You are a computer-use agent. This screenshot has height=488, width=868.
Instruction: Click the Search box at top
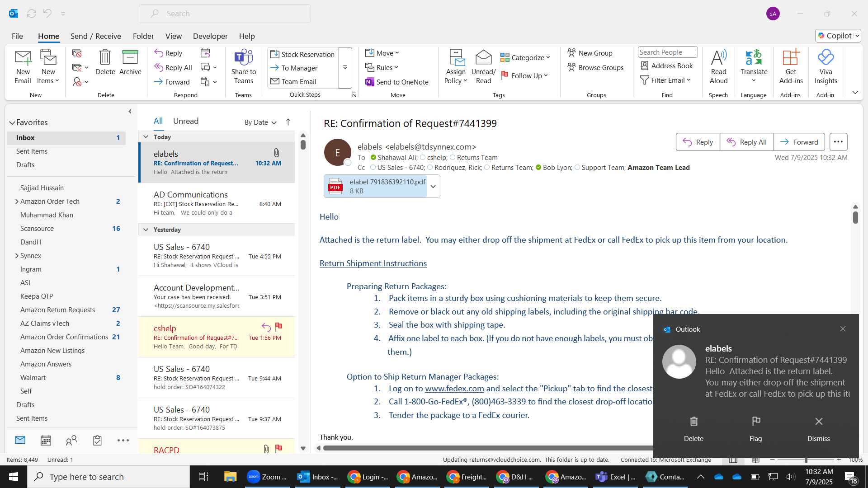pos(225,14)
